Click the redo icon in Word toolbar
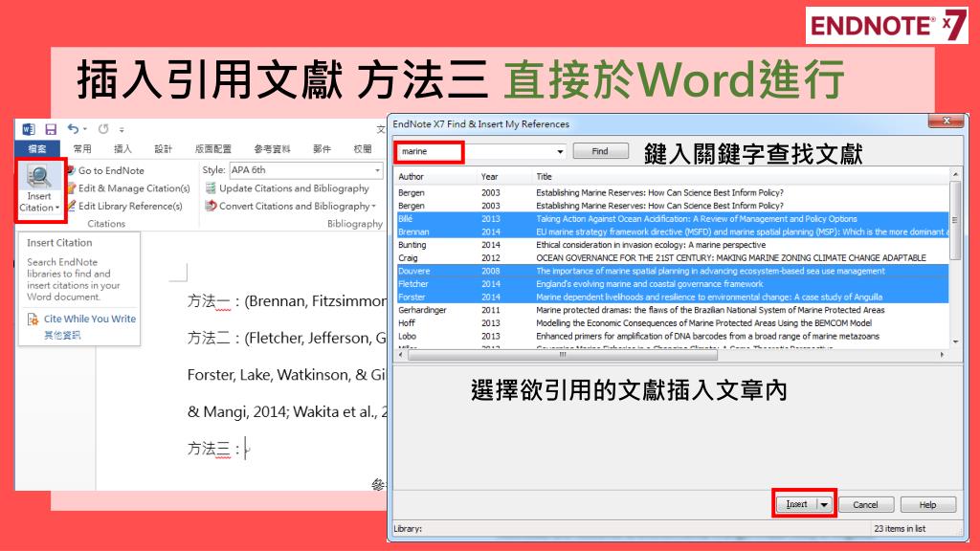 pos(103,129)
